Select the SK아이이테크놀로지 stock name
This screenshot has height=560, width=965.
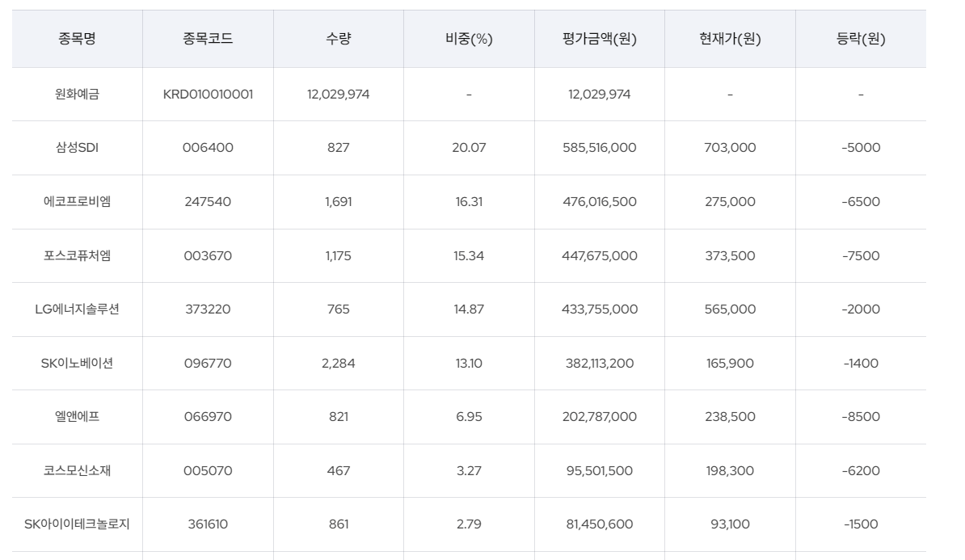pos(77,524)
